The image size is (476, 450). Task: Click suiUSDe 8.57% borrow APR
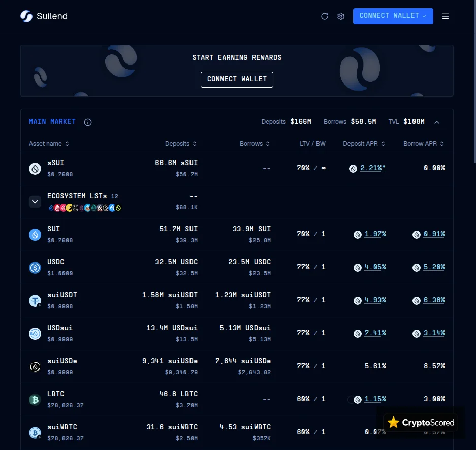434,366
